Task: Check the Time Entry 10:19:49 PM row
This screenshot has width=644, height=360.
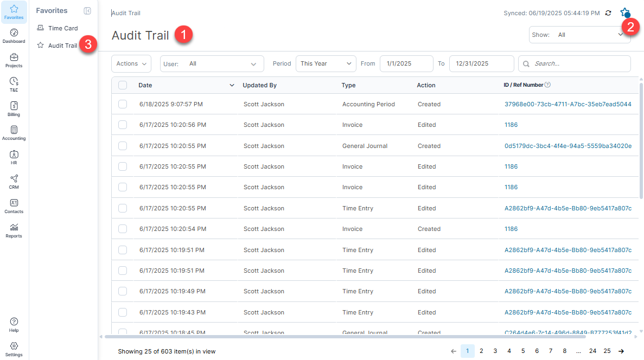Action: point(123,291)
